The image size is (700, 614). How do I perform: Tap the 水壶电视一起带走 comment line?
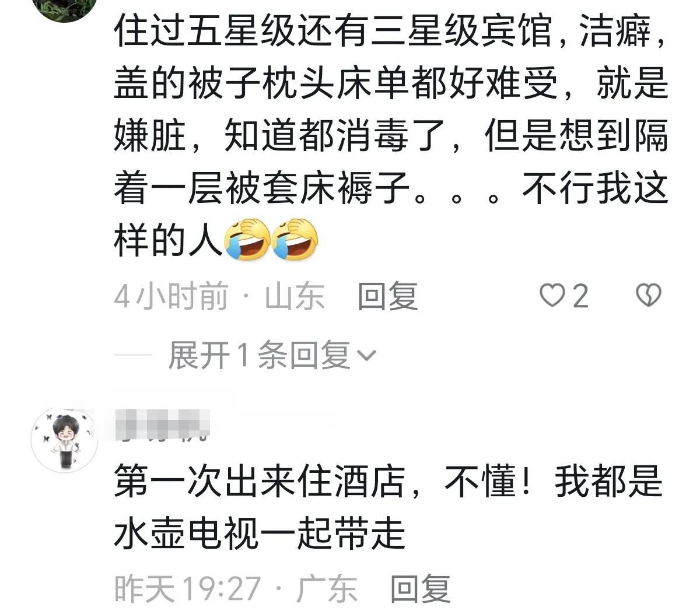259,534
